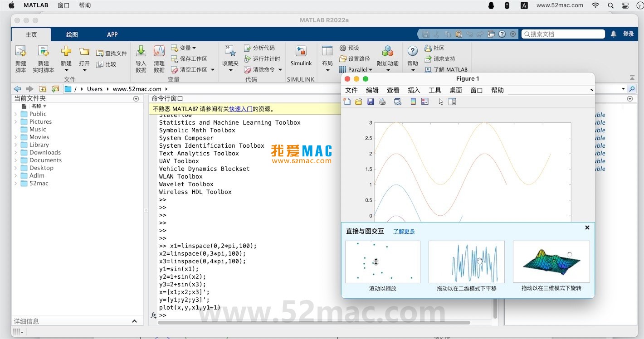Expand the 收藏夹 favorites dropdown

click(230, 70)
